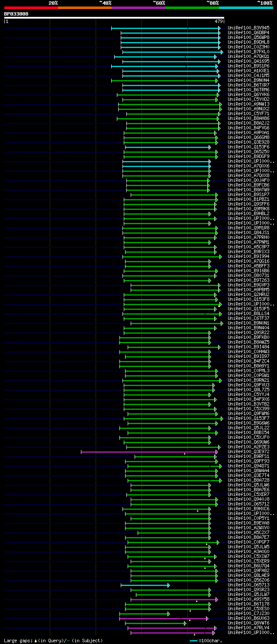Select the UniRef100_Q66GM8 label
Screen dimensions: 277x644
pyautogui.click(x=248, y=138)
